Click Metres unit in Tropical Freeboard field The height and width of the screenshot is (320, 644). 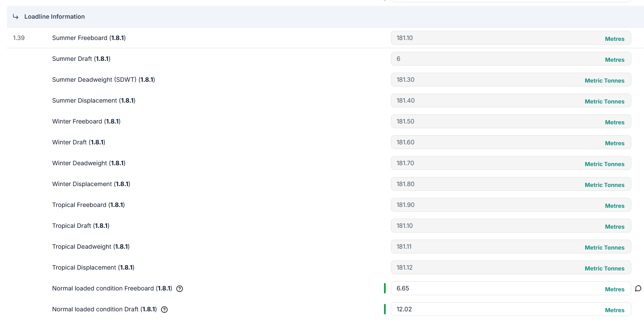pos(614,206)
